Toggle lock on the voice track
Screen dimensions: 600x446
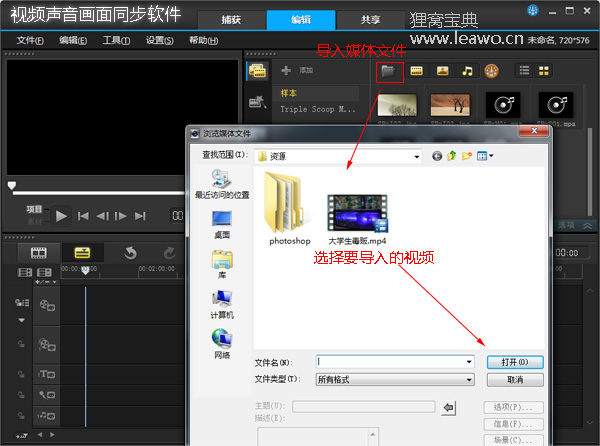[20, 396]
